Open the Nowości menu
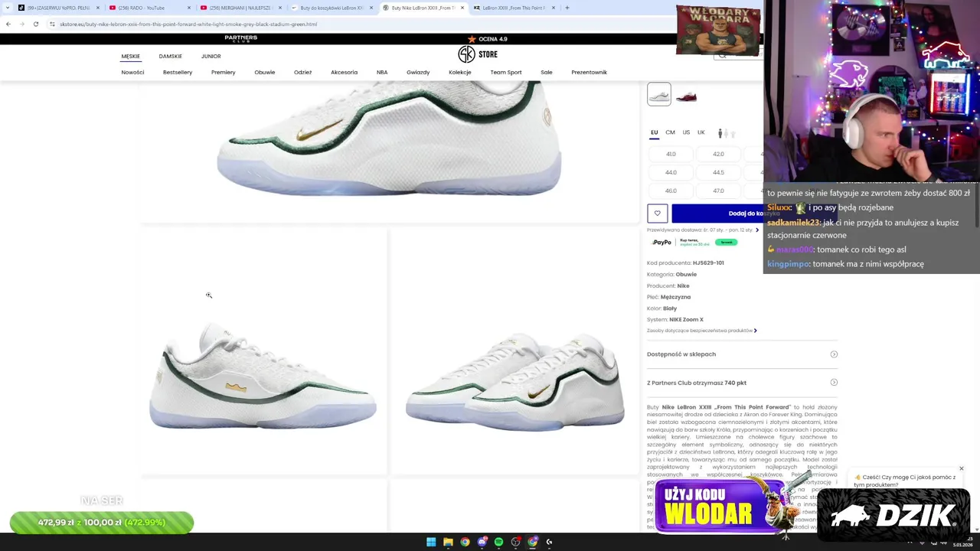980x551 pixels. (132, 72)
